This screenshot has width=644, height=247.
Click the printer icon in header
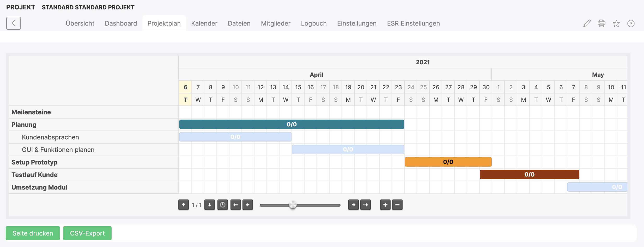[x=602, y=23]
